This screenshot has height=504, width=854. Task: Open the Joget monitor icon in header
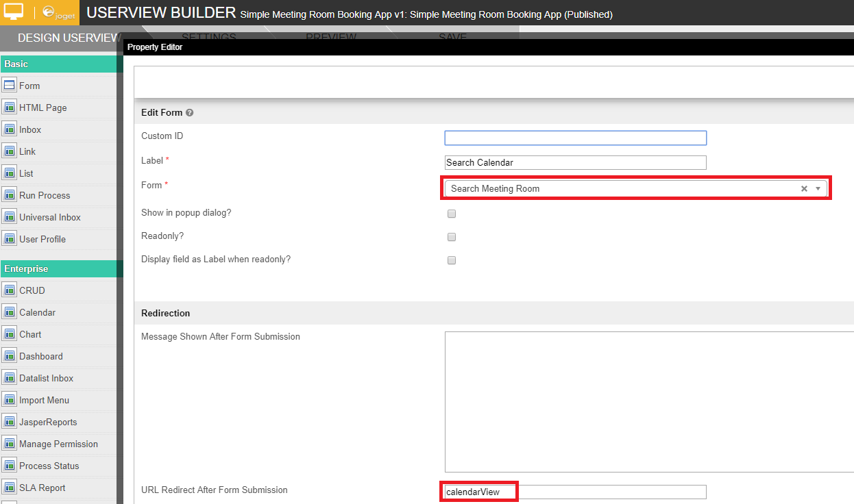(14, 12)
